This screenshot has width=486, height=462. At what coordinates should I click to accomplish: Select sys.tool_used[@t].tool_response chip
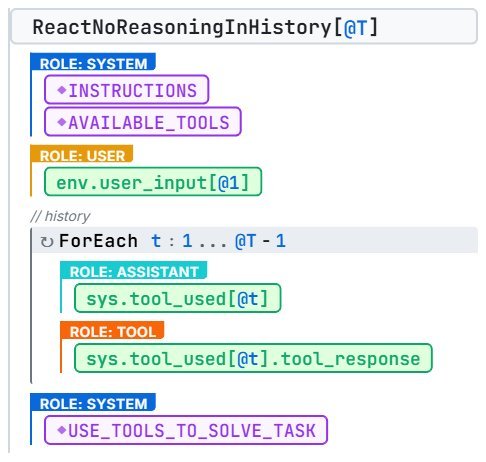tap(253, 358)
